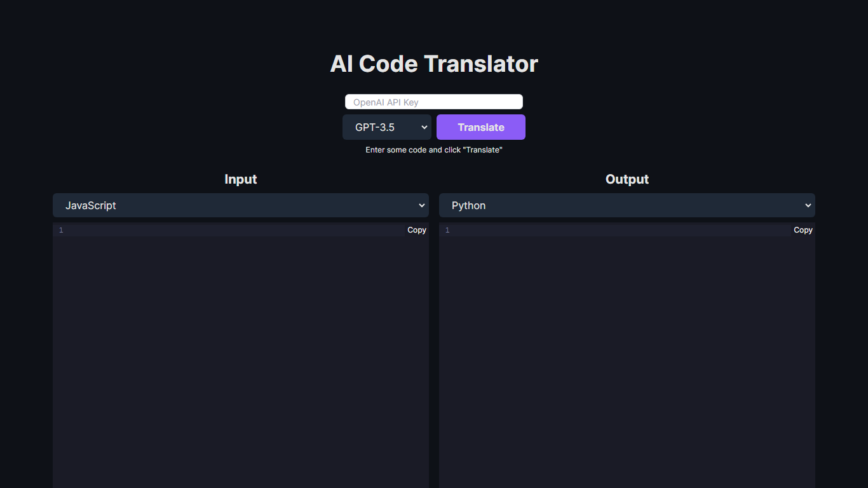
Task: Click the AI Code Translator title
Action: click(433, 64)
